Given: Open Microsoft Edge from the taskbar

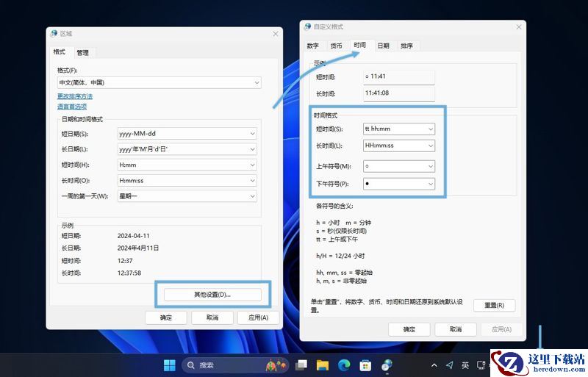Looking at the screenshot, I should pos(344,365).
